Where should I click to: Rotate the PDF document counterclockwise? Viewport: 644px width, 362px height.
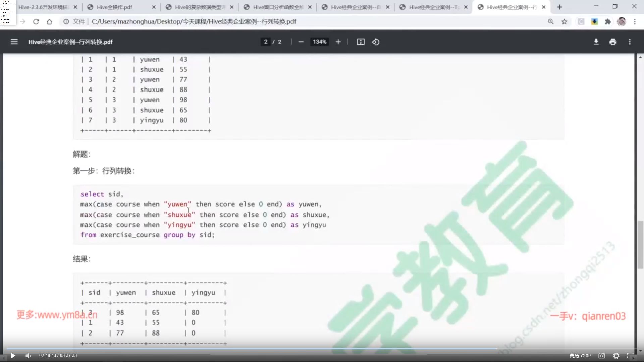point(376,42)
